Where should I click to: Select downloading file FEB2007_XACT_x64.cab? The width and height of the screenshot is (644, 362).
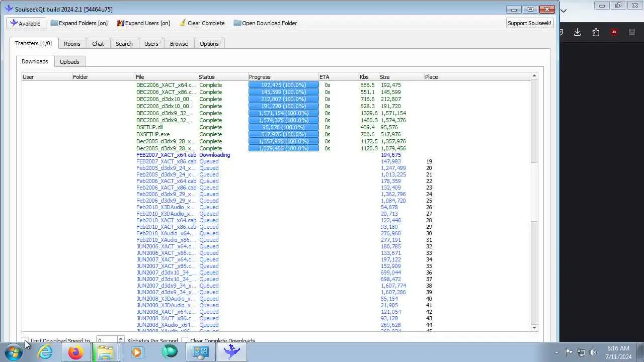click(x=166, y=155)
